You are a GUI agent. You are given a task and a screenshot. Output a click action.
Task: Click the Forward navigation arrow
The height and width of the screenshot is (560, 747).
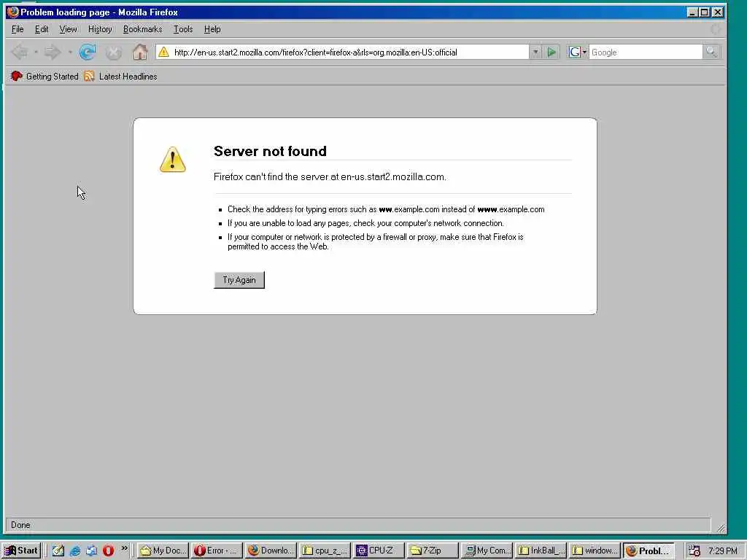(x=53, y=52)
